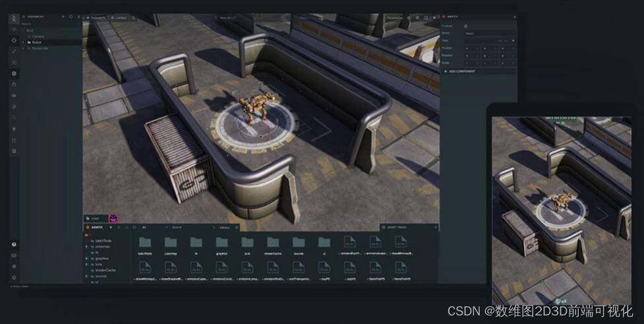
Task: Click the home project button in viewport
Action: [x=88, y=18]
